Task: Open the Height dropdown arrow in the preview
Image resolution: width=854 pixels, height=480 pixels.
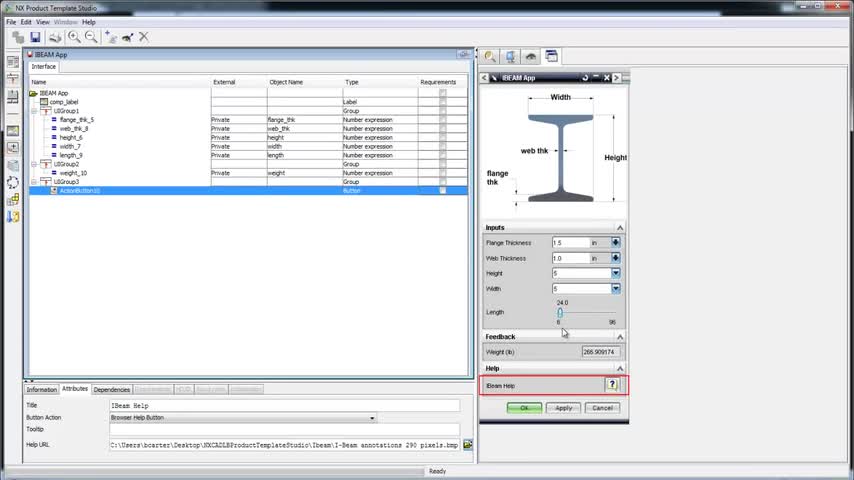Action: tap(615, 273)
